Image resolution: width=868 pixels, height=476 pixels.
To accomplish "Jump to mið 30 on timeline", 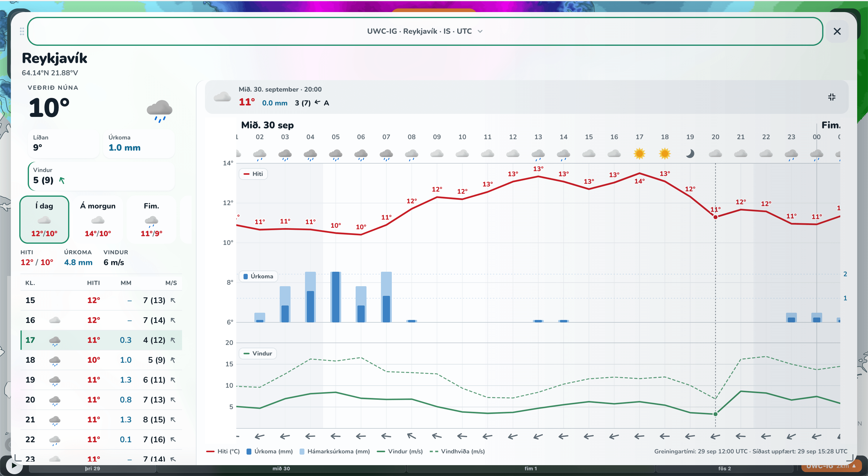I will 281,468.
